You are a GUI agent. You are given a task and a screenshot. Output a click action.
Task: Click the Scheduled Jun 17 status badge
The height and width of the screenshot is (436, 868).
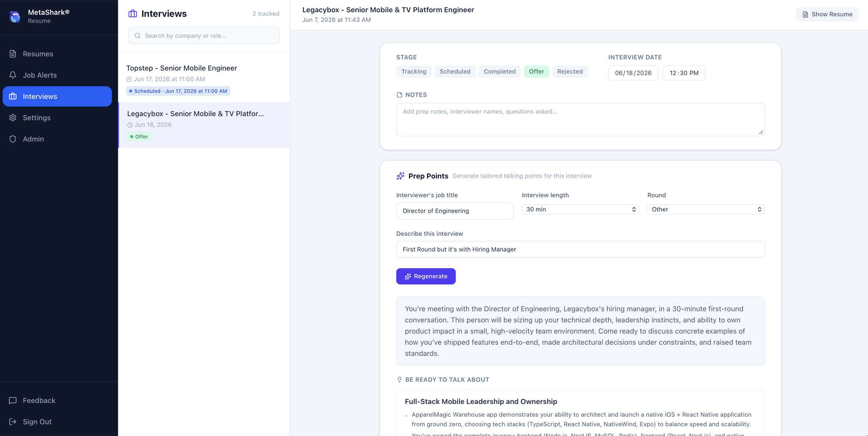[178, 91]
